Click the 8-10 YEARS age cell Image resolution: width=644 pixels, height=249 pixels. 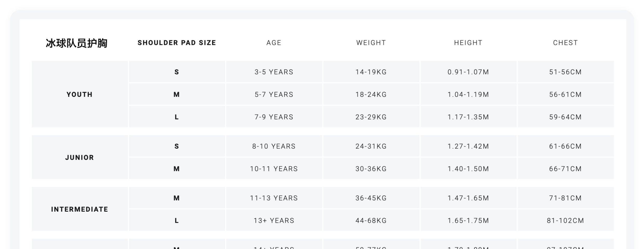(x=274, y=146)
